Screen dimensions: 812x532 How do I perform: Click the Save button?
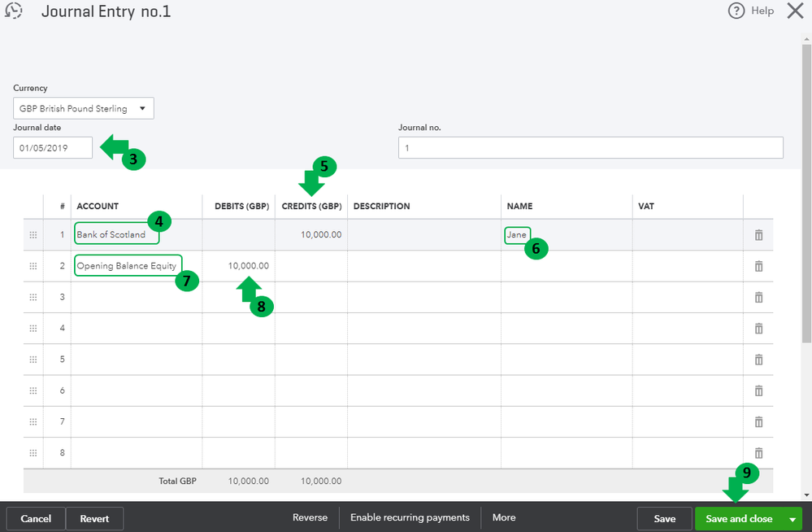coord(664,519)
